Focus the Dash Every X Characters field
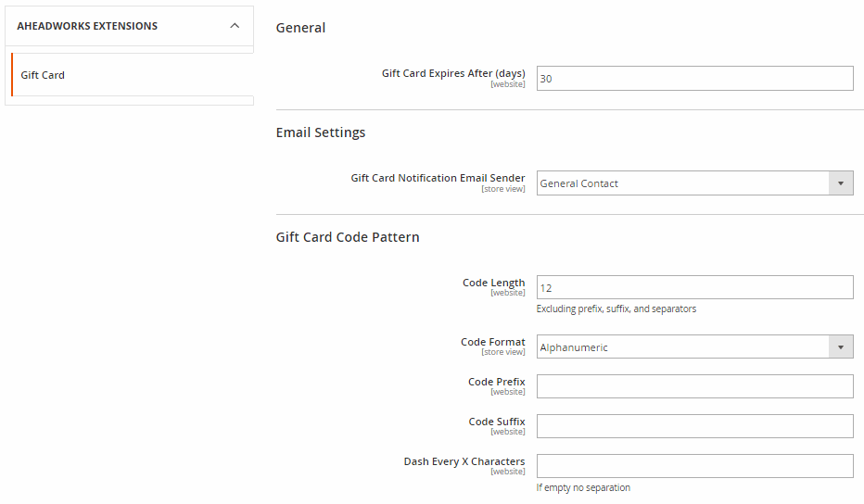864x504 pixels. (x=695, y=466)
